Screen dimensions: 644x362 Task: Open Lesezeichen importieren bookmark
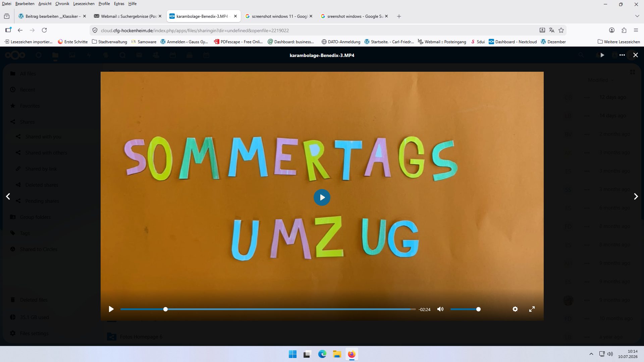point(28,42)
